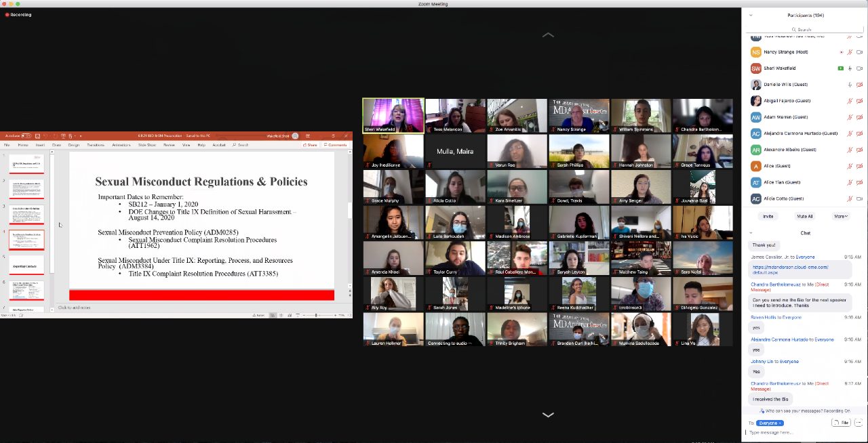868x443 pixels.
Task: Open PowerPoint Insert tab
Action: click(x=40, y=145)
